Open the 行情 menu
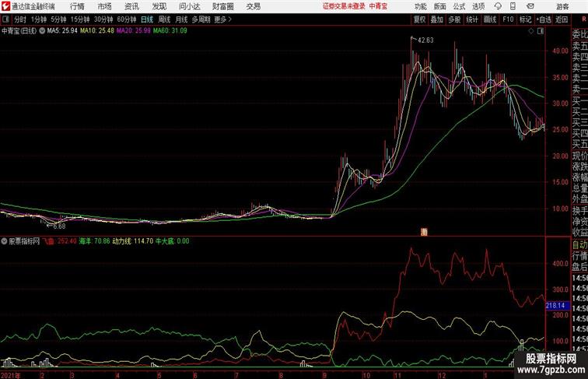The image size is (588, 379). [77, 6]
